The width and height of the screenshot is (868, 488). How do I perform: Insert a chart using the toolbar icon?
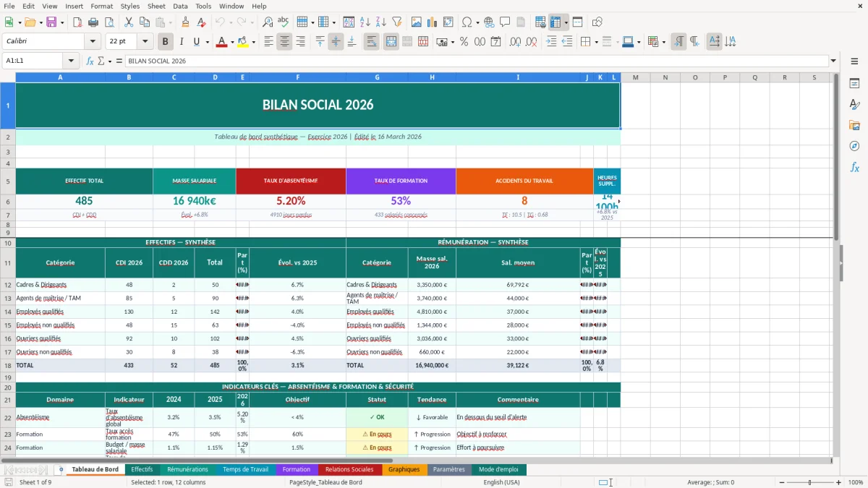tap(433, 22)
